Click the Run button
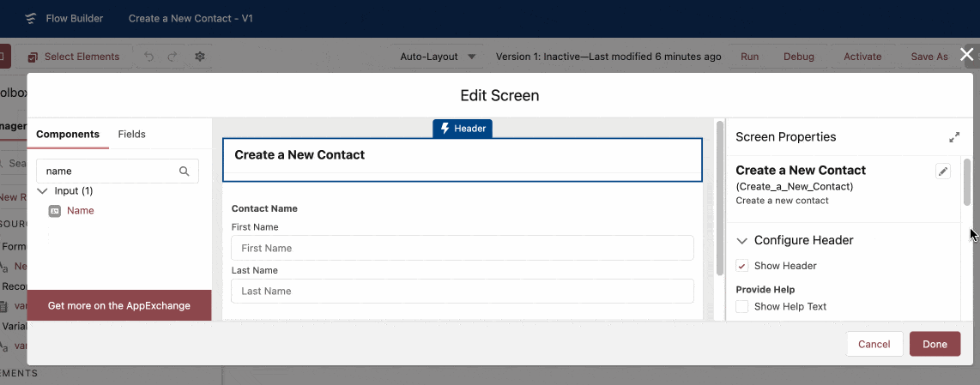This screenshot has width=980, height=385. pyautogui.click(x=749, y=57)
